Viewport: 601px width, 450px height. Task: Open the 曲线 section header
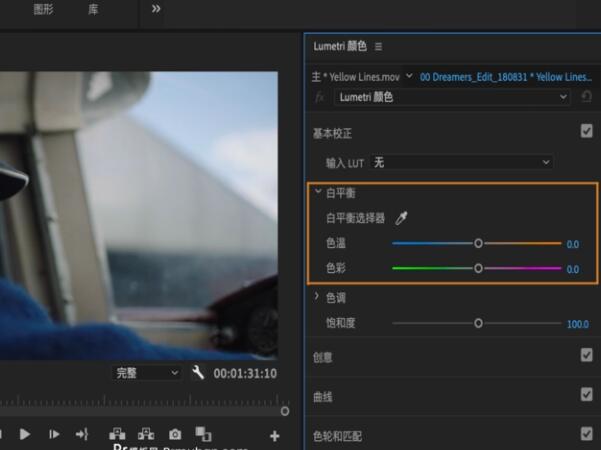pyautogui.click(x=323, y=397)
